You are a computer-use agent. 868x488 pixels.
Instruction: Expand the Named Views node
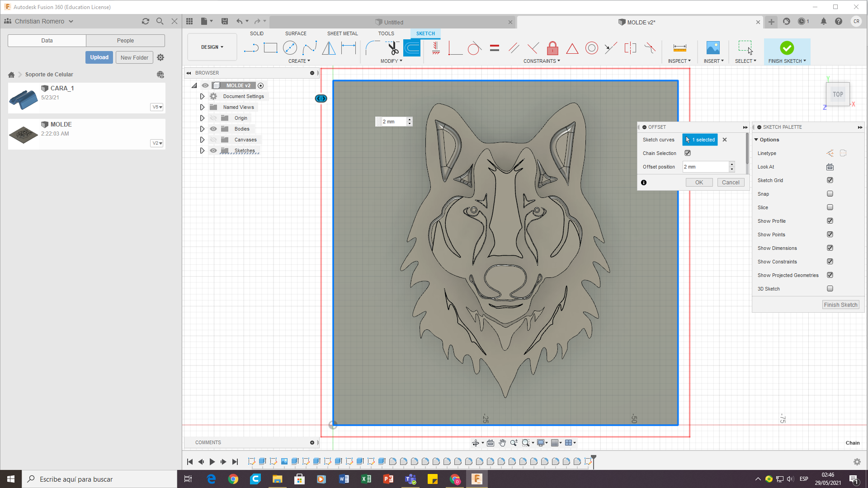click(202, 107)
